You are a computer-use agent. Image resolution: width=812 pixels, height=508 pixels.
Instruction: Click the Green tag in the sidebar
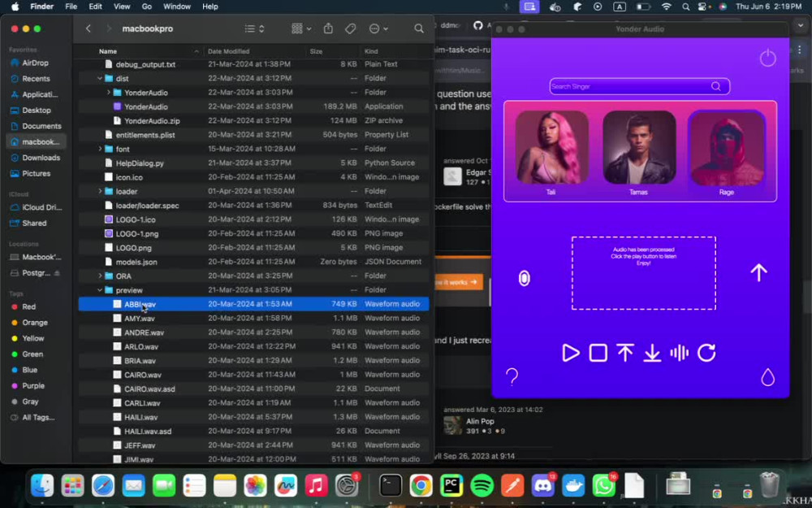tap(32, 354)
